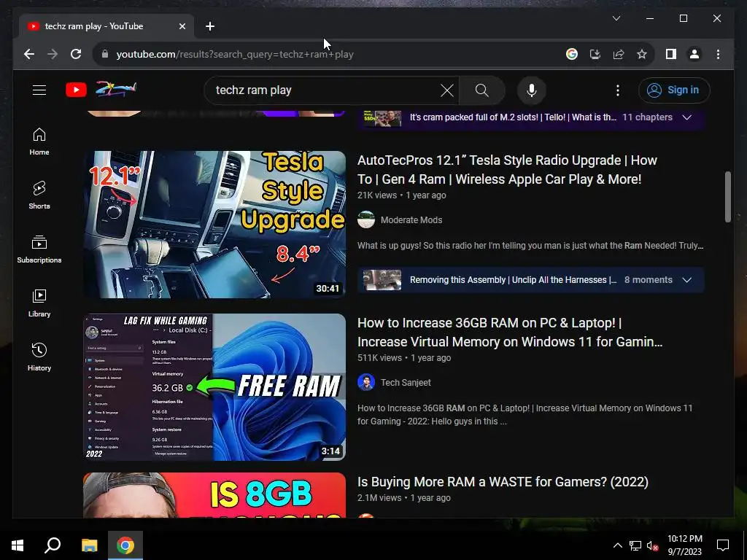Start voice search with microphone icon
The height and width of the screenshot is (560, 747).
point(532,90)
